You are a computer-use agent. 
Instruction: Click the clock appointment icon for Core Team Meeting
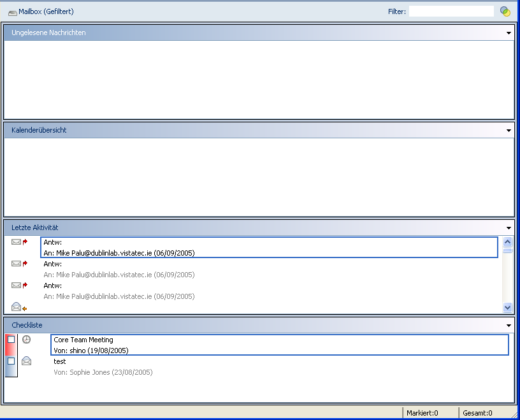pyautogui.click(x=27, y=340)
